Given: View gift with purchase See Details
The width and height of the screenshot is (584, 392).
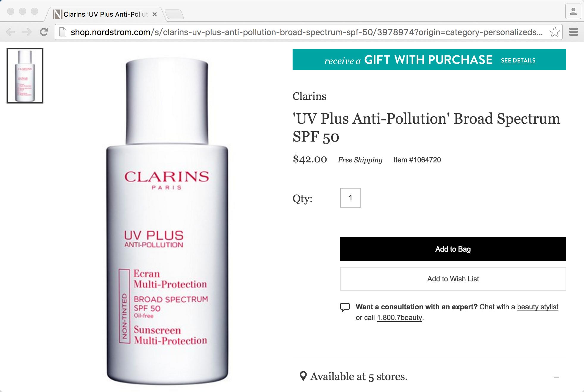Looking at the screenshot, I should tap(518, 60).
